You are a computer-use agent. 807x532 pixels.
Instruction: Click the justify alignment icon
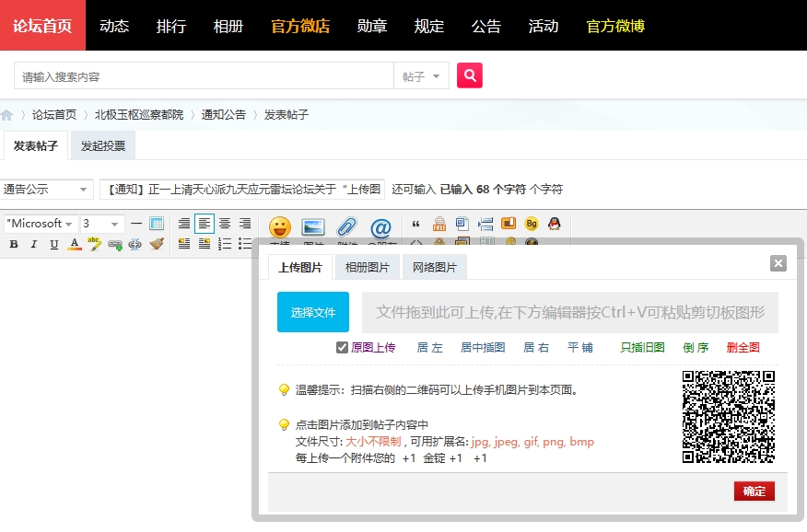pyautogui.click(x=183, y=224)
